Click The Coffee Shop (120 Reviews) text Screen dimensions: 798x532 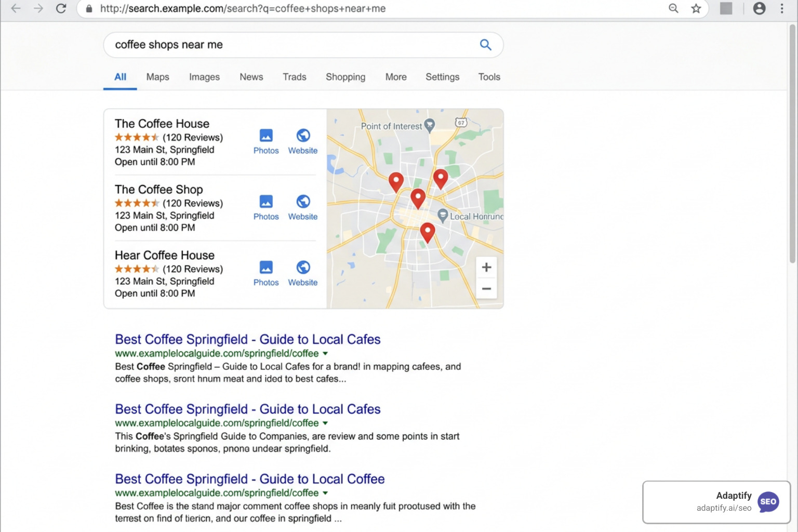(x=193, y=203)
